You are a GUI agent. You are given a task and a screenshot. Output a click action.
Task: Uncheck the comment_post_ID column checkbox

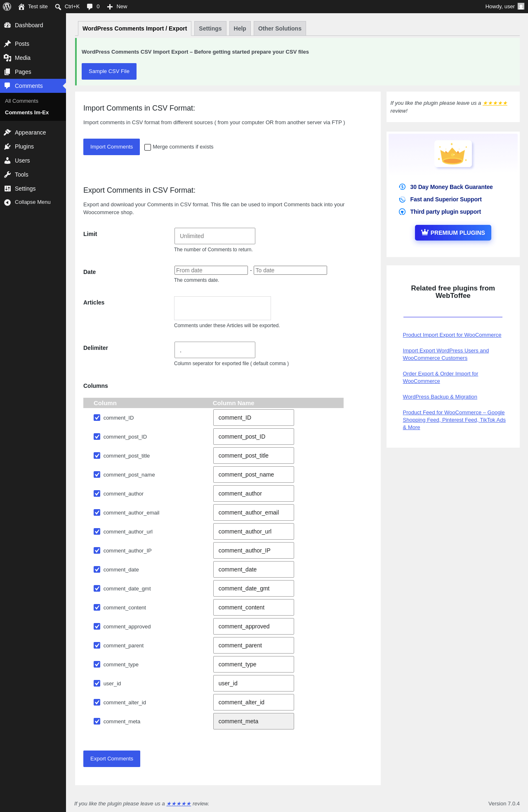pos(97,437)
